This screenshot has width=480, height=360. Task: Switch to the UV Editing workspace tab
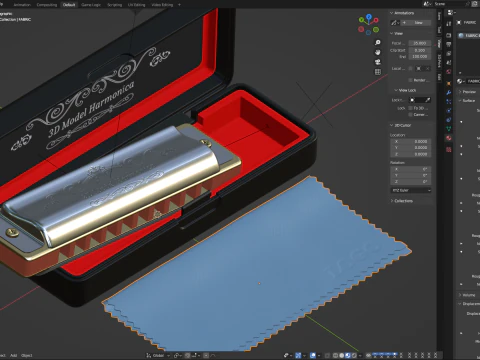137,5
